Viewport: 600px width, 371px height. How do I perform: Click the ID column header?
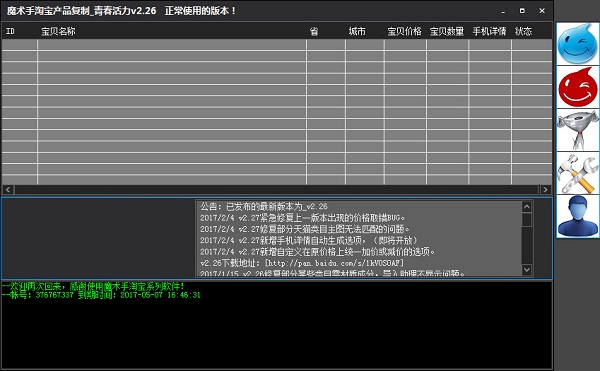(10, 31)
